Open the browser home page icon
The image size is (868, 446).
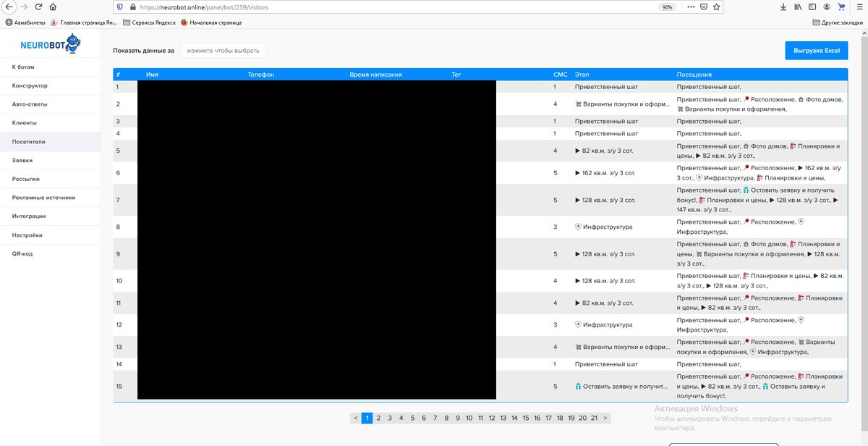(x=53, y=7)
